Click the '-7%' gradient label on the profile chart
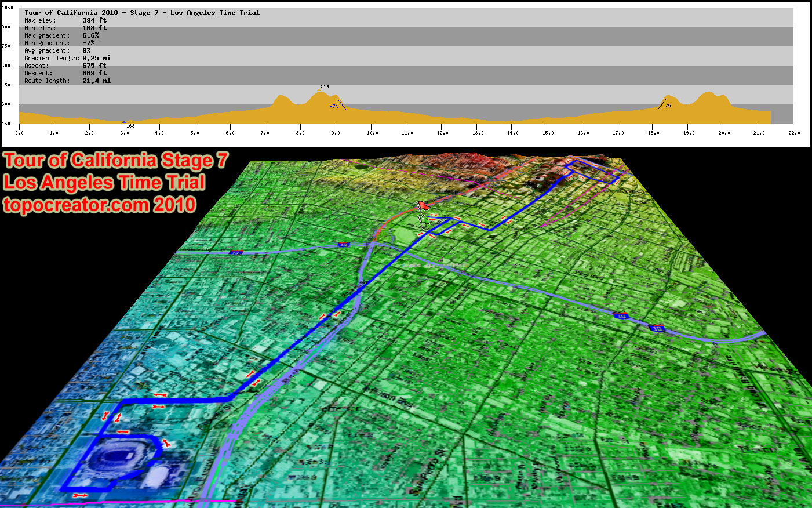812x508 pixels. point(334,107)
